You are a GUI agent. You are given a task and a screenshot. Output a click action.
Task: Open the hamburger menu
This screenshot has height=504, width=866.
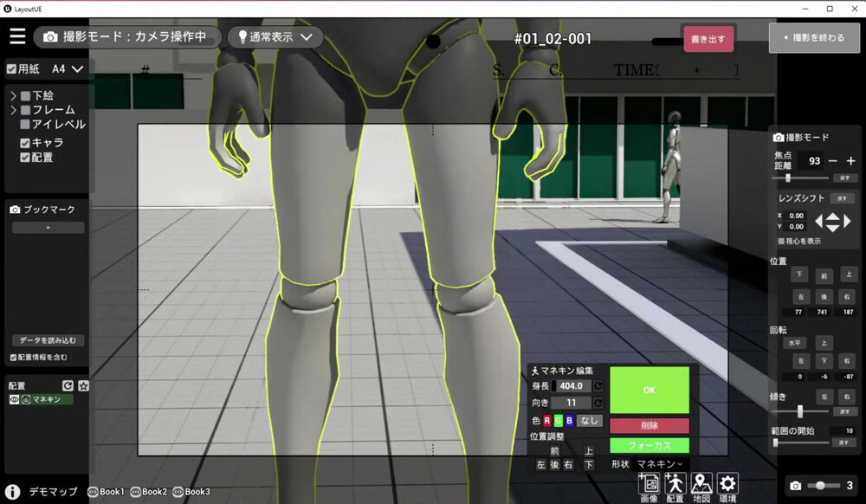[17, 36]
